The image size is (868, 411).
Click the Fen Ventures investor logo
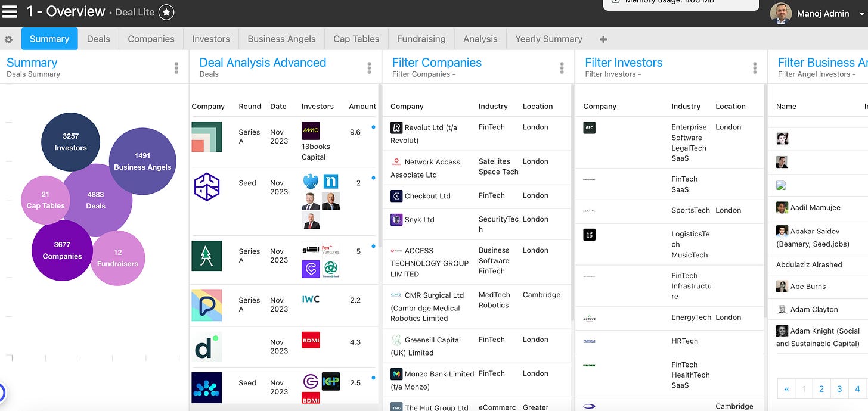[331, 249]
